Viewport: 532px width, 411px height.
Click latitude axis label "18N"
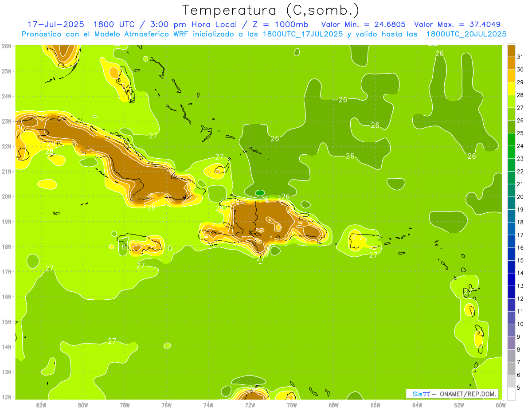(7, 247)
